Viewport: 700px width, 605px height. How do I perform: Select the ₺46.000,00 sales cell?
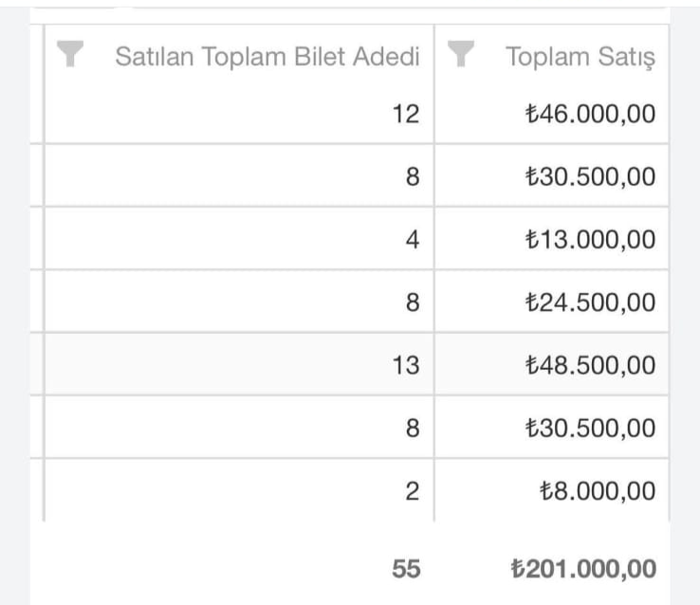point(551,114)
